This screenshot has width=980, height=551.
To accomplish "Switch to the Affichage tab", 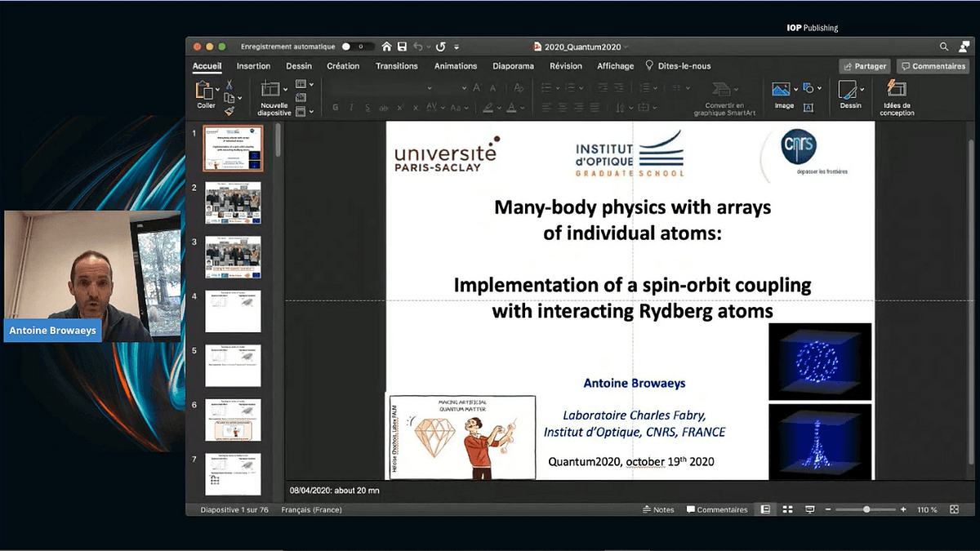I will [616, 66].
